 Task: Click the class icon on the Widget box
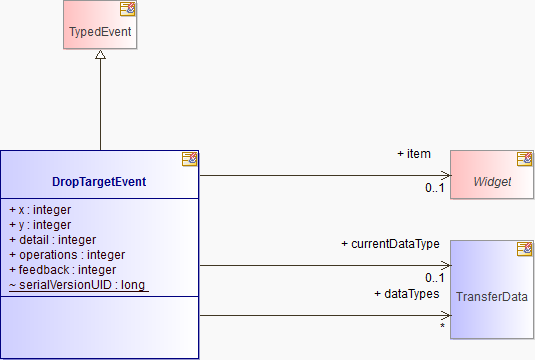point(524,159)
